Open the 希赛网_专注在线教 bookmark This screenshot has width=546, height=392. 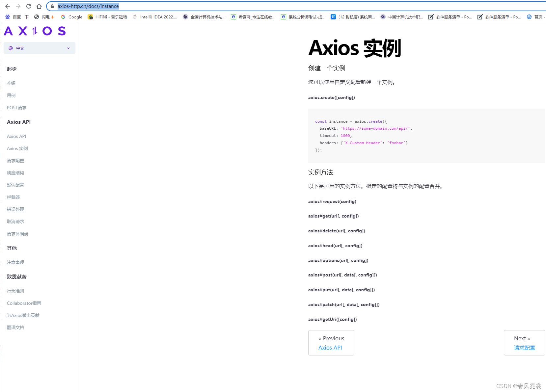253,17
